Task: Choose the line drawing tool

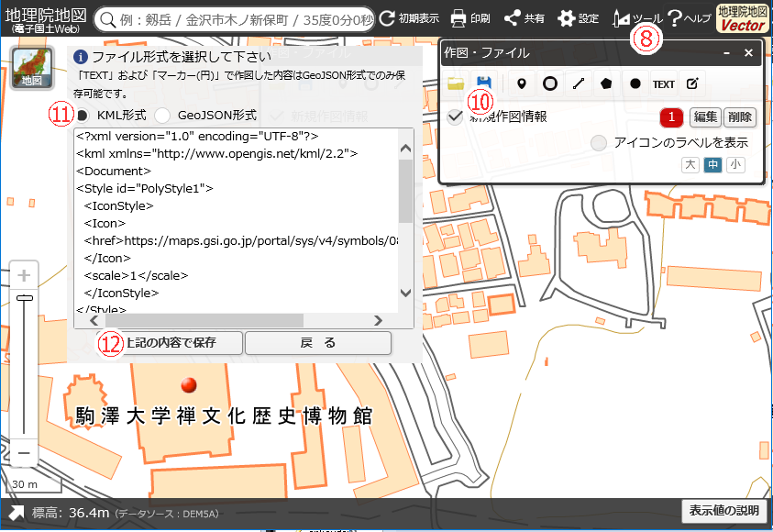Action: pyautogui.click(x=579, y=83)
